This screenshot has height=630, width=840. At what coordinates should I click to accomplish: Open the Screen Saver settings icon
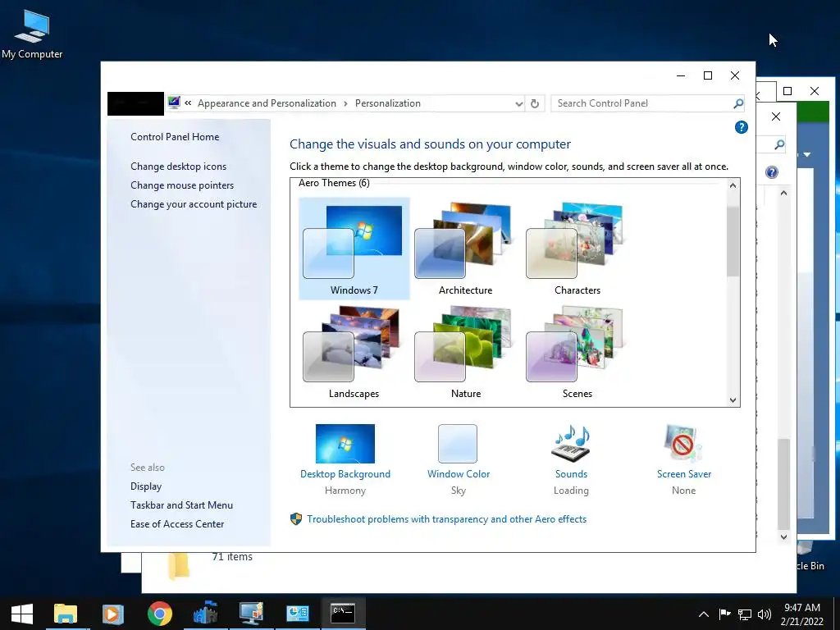point(683,444)
